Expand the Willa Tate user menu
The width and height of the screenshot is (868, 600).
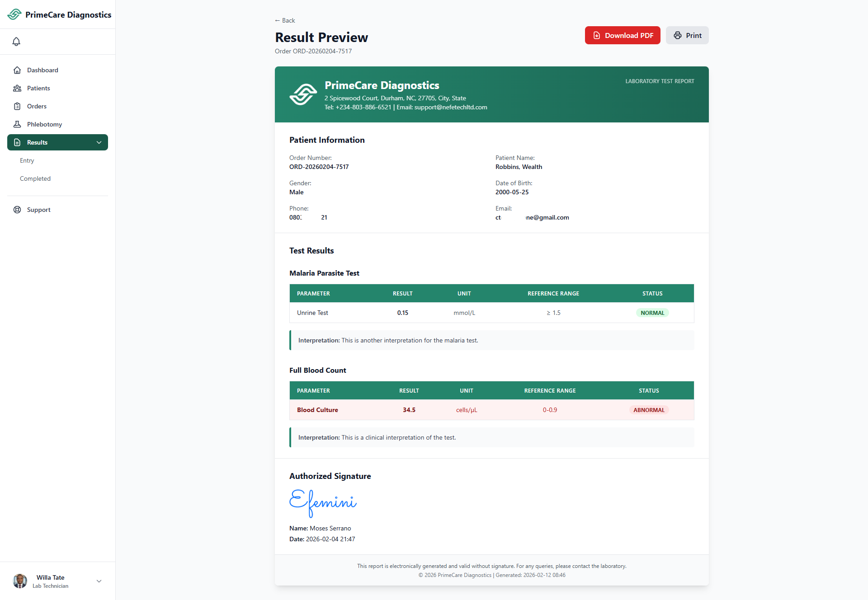(99, 581)
